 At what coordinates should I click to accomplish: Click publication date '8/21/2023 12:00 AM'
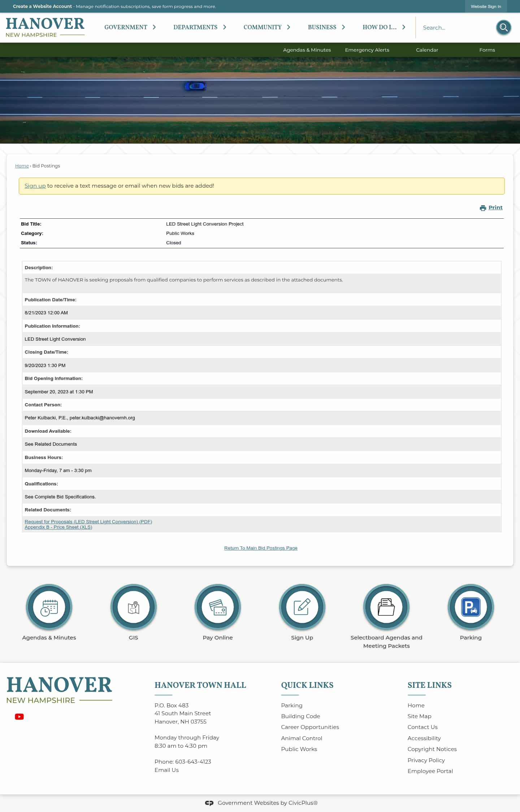(x=46, y=313)
